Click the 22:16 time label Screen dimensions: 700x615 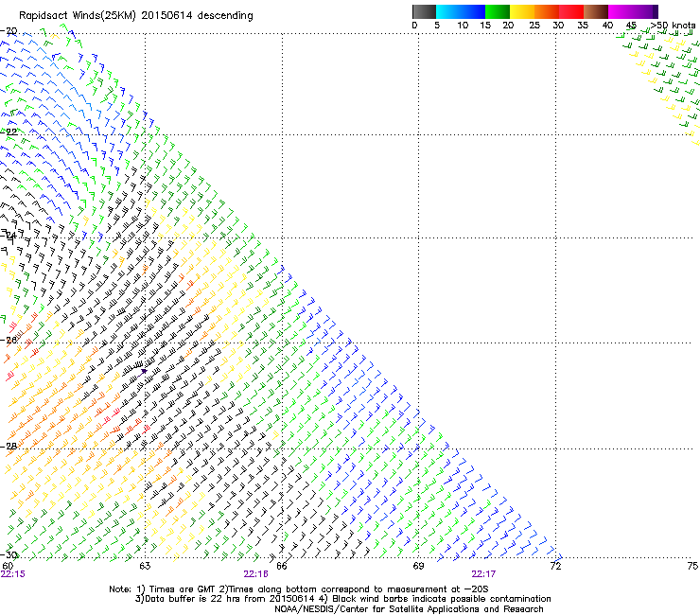[255, 574]
